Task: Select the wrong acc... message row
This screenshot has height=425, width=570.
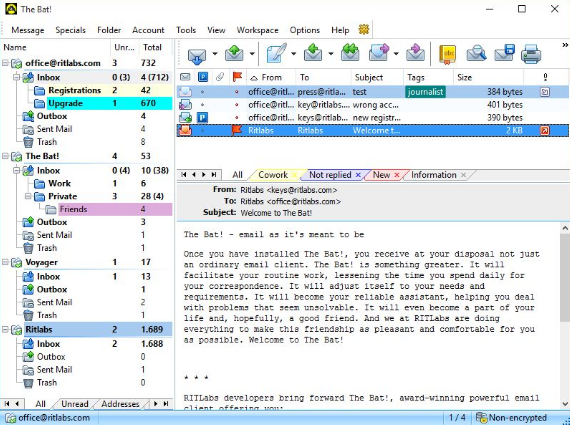Action: (x=373, y=105)
